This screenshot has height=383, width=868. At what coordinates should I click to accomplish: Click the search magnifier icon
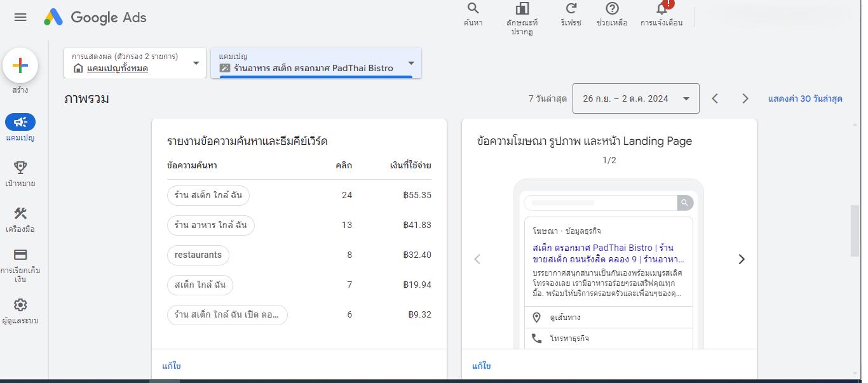(x=473, y=9)
